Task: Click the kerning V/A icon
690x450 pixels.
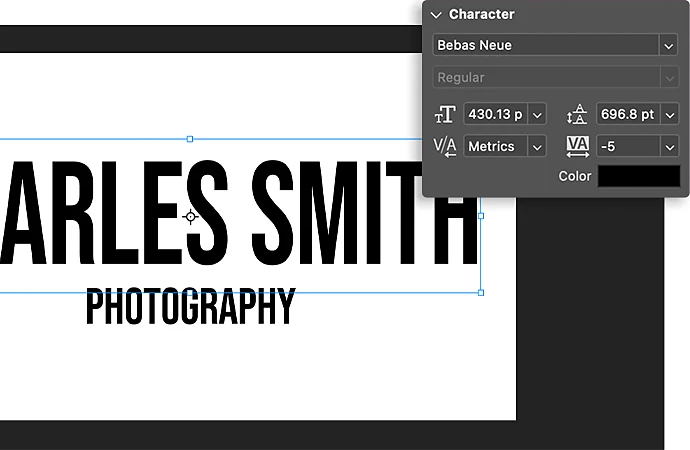Action: pyautogui.click(x=444, y=146)
